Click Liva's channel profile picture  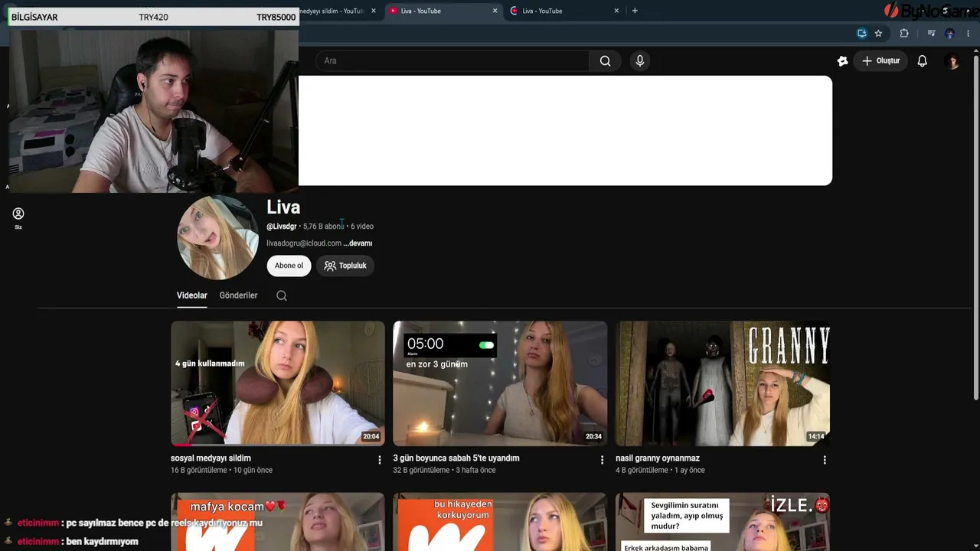(x=218, y=237)
